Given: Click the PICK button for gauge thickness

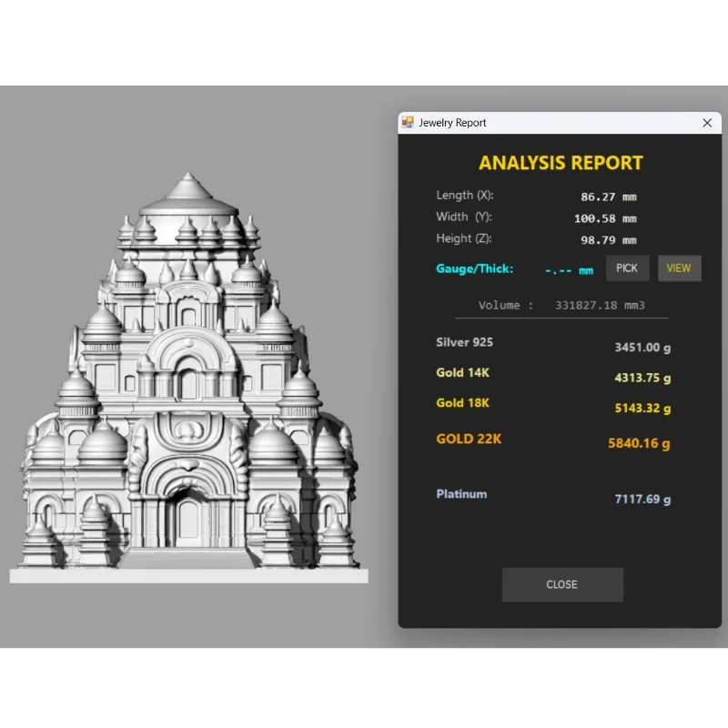Looking at the screenshot, I should pyautogui.click(x=627, y=268).
